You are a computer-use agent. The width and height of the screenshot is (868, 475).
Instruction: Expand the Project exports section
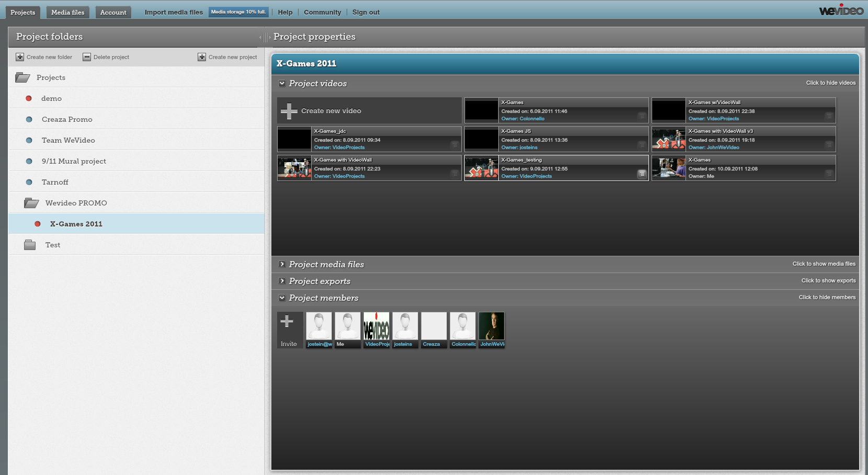[282, 281]
